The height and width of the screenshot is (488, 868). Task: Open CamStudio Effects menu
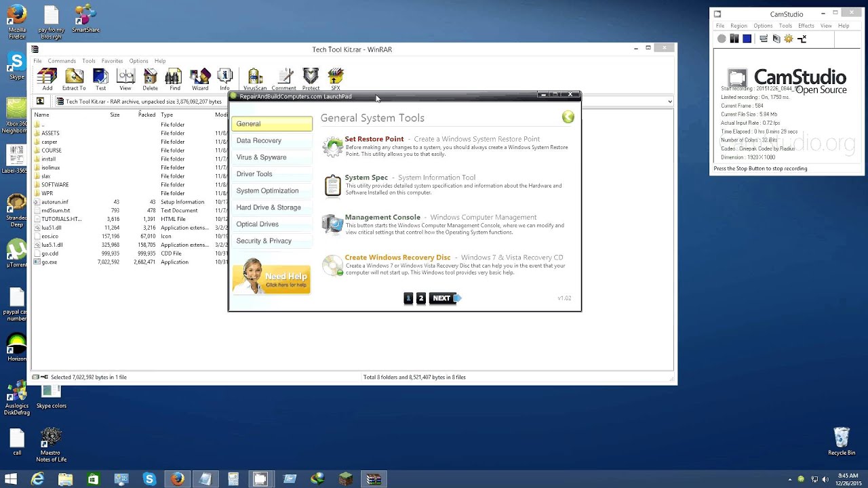tap(806, 26)
